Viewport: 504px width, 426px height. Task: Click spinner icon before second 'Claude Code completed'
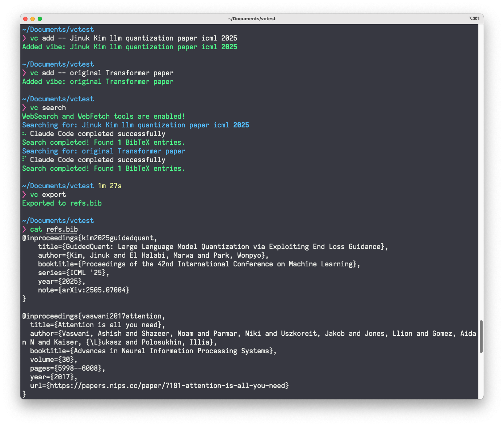tap(24, 160)
